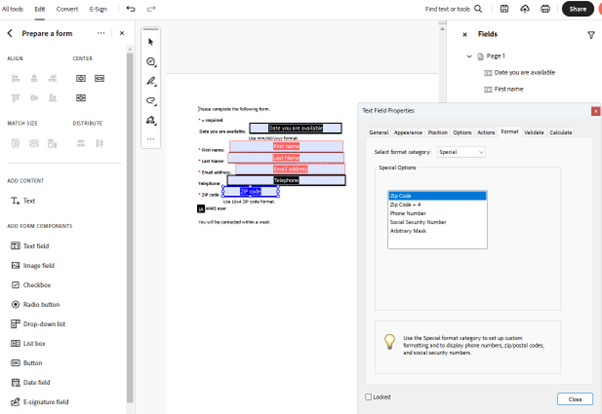Click the Match both sizes icon

[53, 144]
